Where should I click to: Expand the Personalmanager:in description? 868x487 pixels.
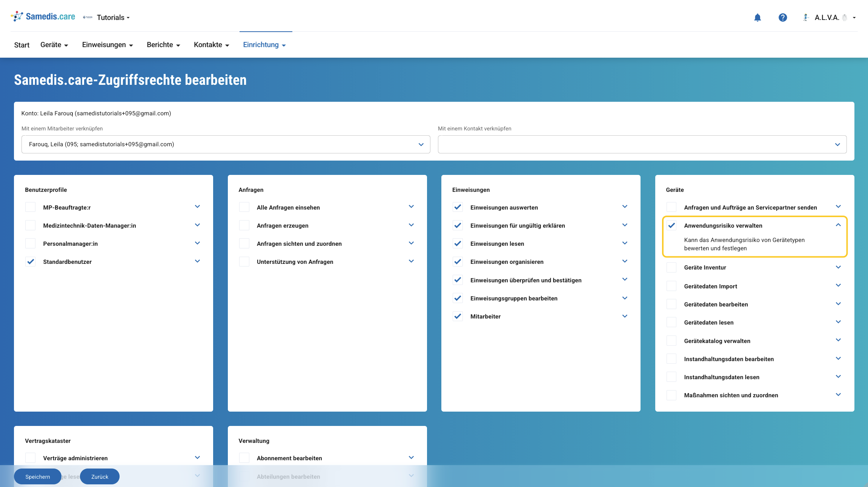click(197, 243)
